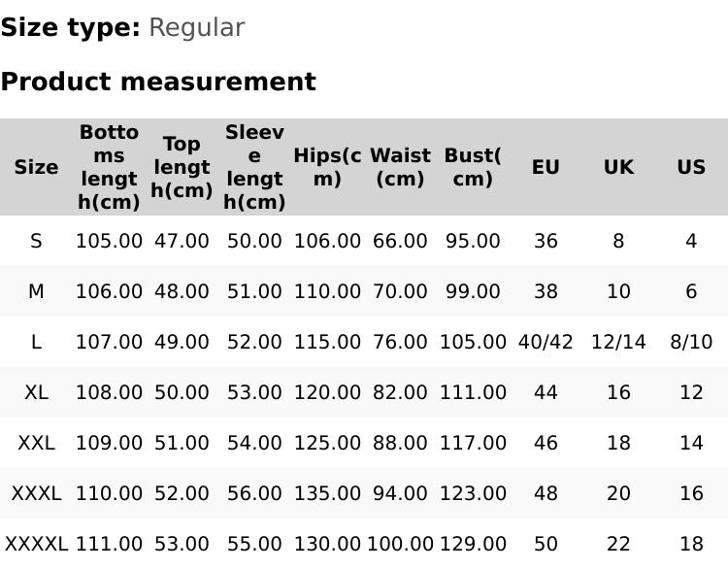Click the EU column header
The height and width of the screenshot is (569, 728).
tap(546, 167)
